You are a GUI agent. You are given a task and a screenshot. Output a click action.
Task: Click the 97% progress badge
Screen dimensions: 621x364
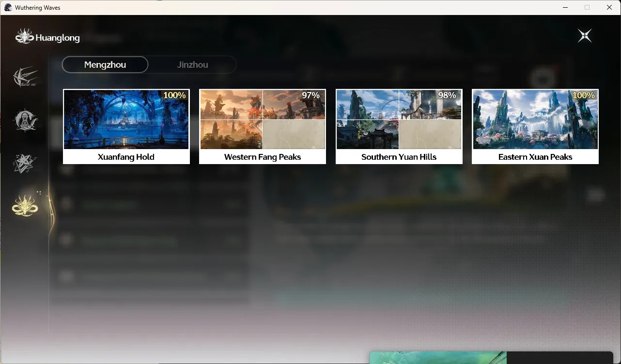pos(311,95)
